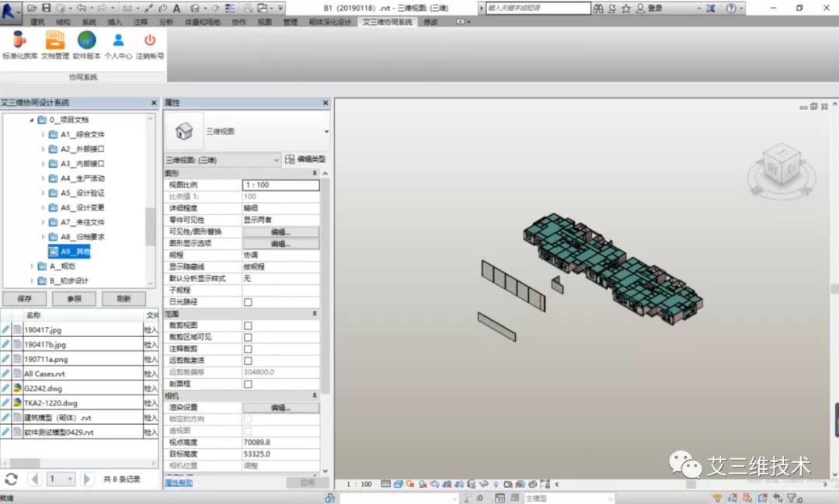Enable the 日光路径 checkbox
Image resolution: width=839 pixels, height=504 pixels.
click(x=248, y=301)
